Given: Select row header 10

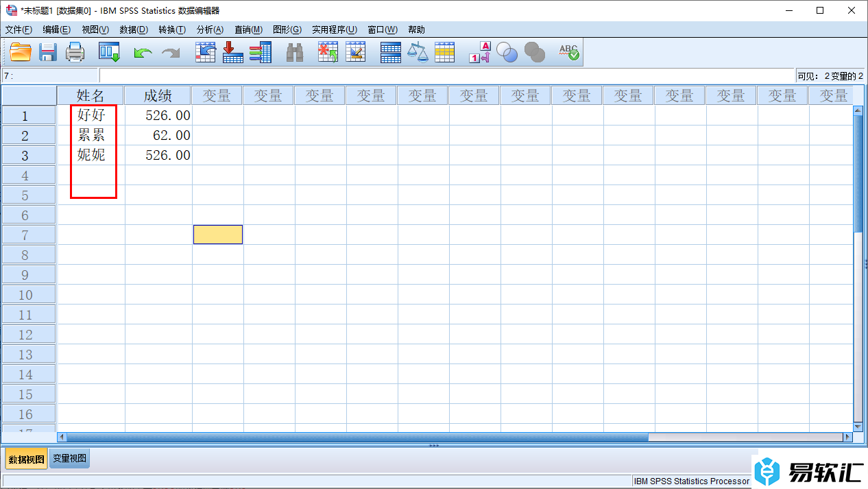Looking at the screenshot, I should pos(28,295).
